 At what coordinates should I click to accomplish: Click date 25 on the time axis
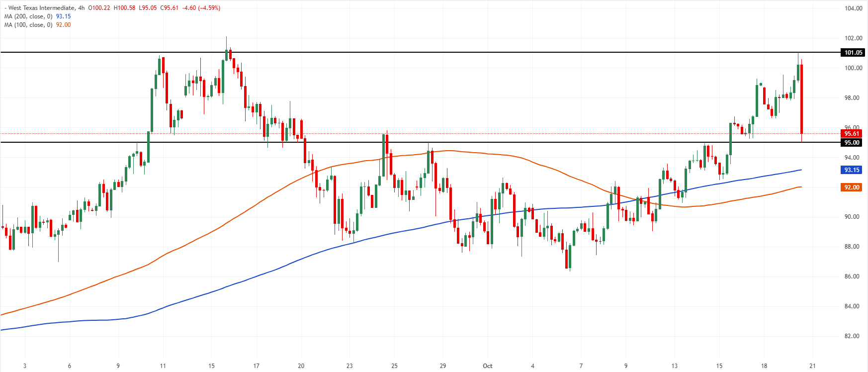pos(394,366)
